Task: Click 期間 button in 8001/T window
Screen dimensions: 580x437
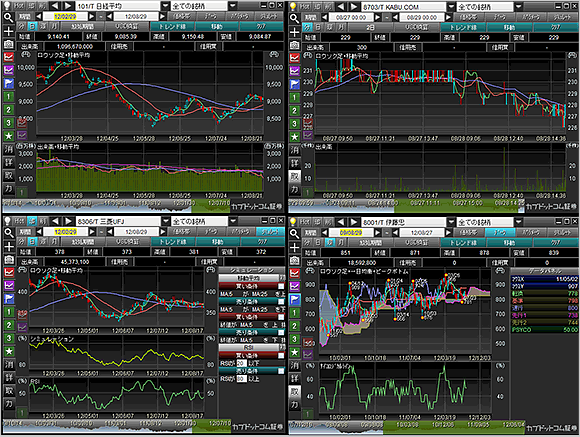Action: pyautogui.click(x=311, y=232)
